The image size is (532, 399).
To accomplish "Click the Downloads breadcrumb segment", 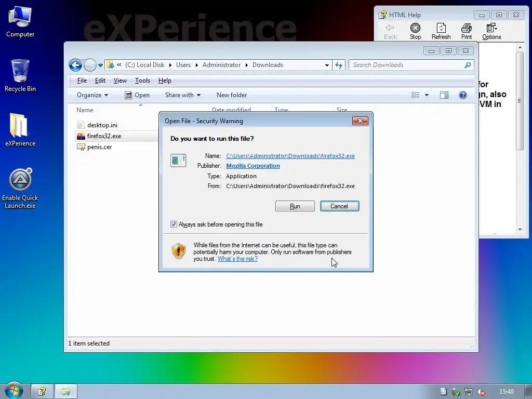I will [x=268, y=65].
